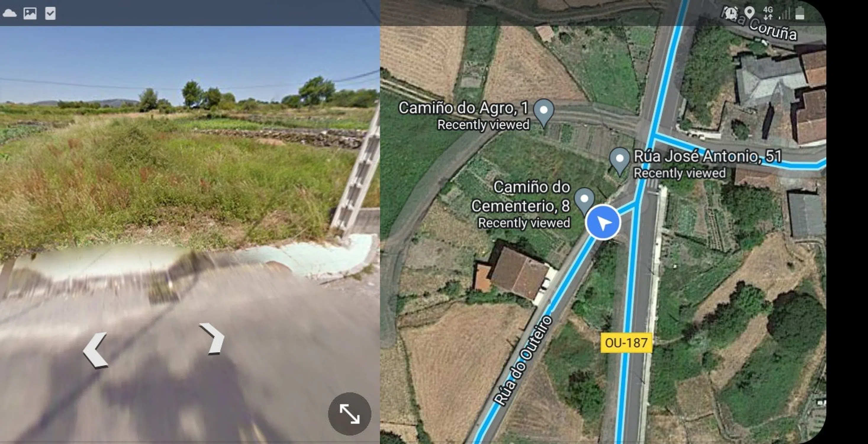
Task: Tap the OU-187 road shield
Action: coord(626,343)
